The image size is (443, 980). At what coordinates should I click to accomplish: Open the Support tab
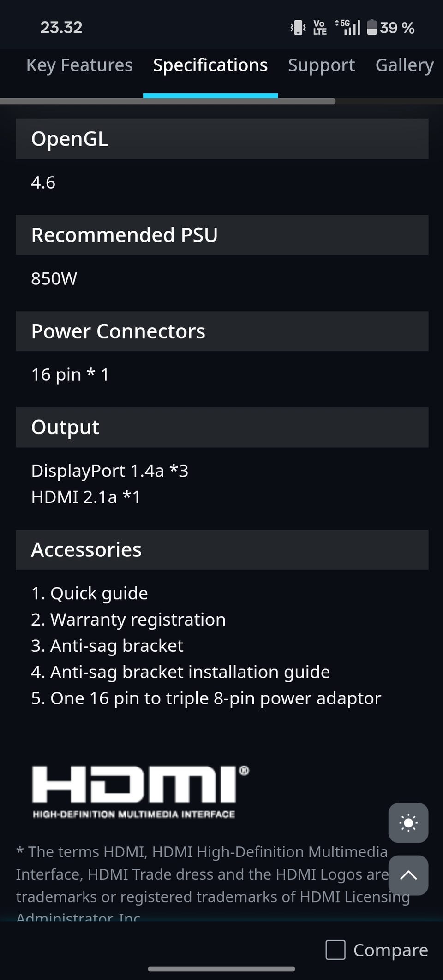coord(322,65)
